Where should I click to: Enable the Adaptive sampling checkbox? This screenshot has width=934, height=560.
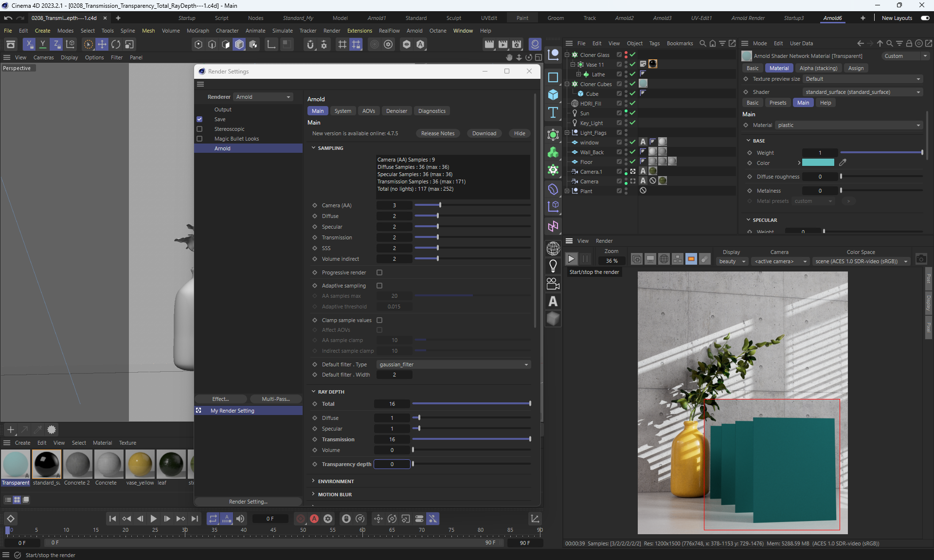[x=379, y=286]
